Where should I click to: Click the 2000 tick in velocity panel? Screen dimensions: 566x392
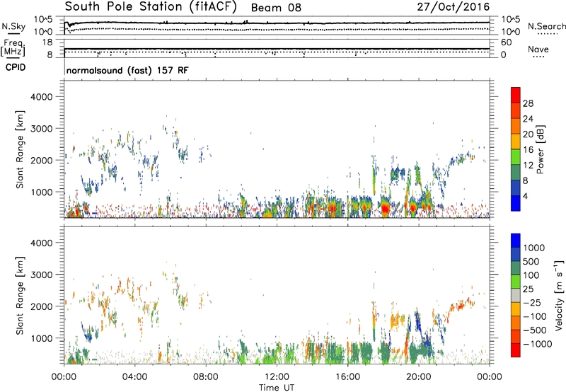coord(41,306)
